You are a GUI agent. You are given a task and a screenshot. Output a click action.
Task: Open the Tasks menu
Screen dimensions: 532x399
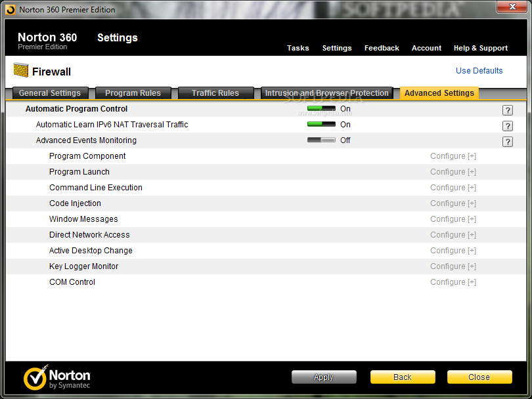[x=298, y=48]
